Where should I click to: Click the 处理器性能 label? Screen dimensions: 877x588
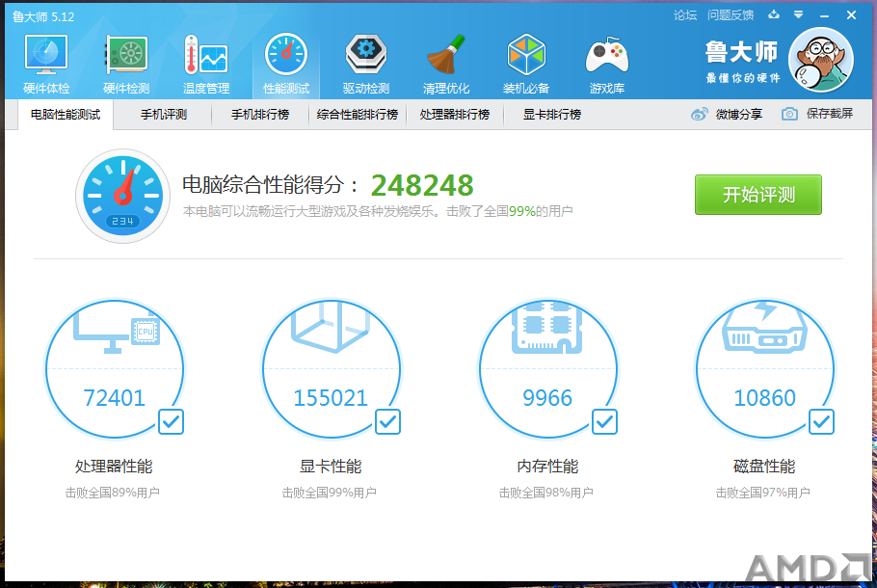[114, 466]
